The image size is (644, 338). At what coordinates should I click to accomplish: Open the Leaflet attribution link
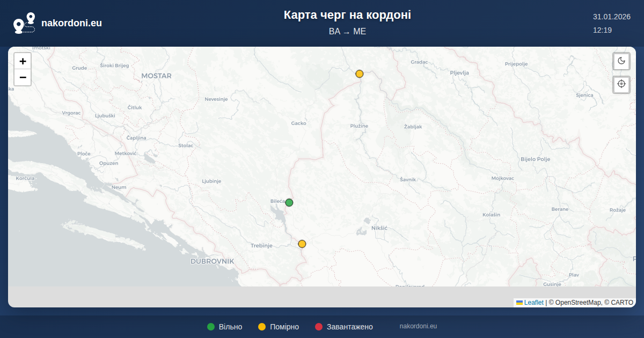click(533, 303)
